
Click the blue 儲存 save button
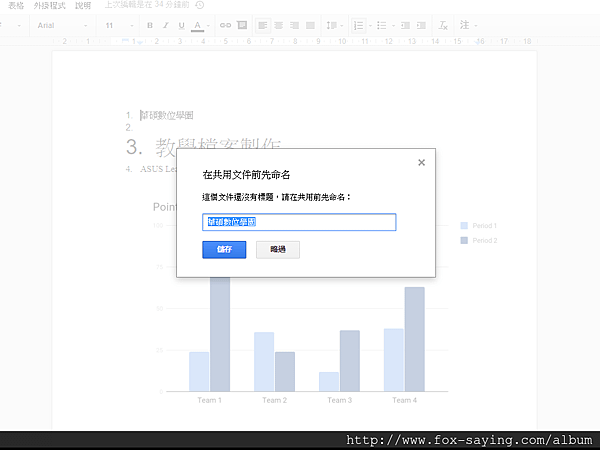(x=224, y=249)
